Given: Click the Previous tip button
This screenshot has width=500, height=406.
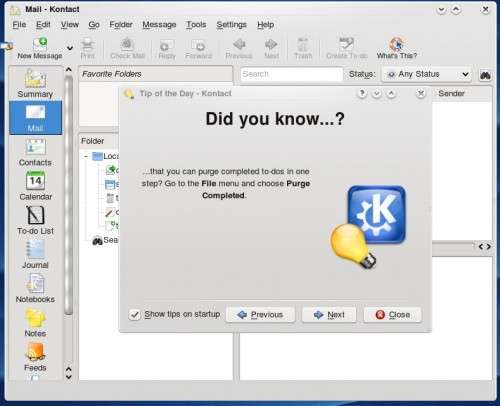Looking at the screenshot, I should 260,315.
